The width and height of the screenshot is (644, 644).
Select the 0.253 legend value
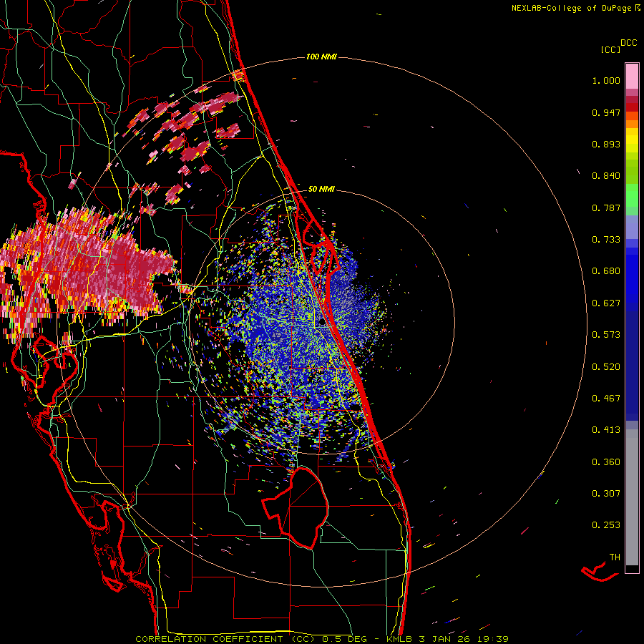coord(606,525)
